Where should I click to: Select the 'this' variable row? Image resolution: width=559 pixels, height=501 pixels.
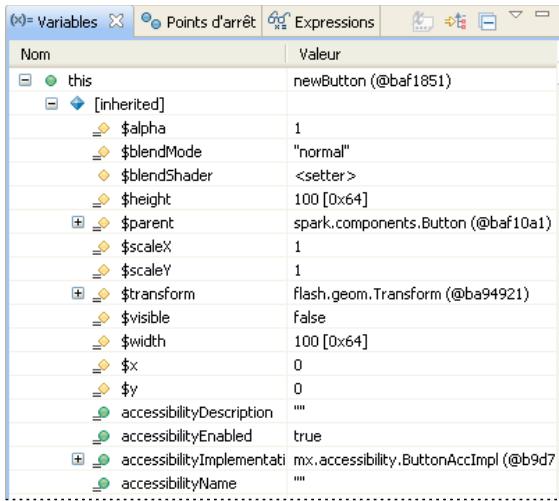coord(283,81)
